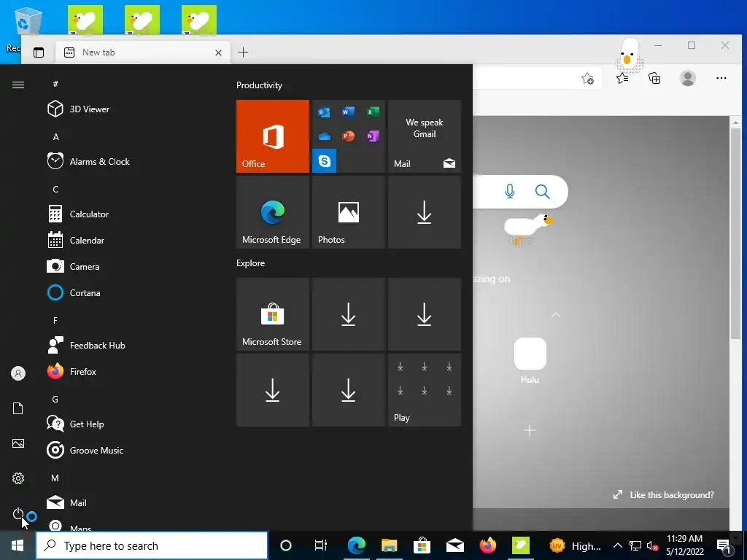Click the goose app icon on taskbar

521,545
